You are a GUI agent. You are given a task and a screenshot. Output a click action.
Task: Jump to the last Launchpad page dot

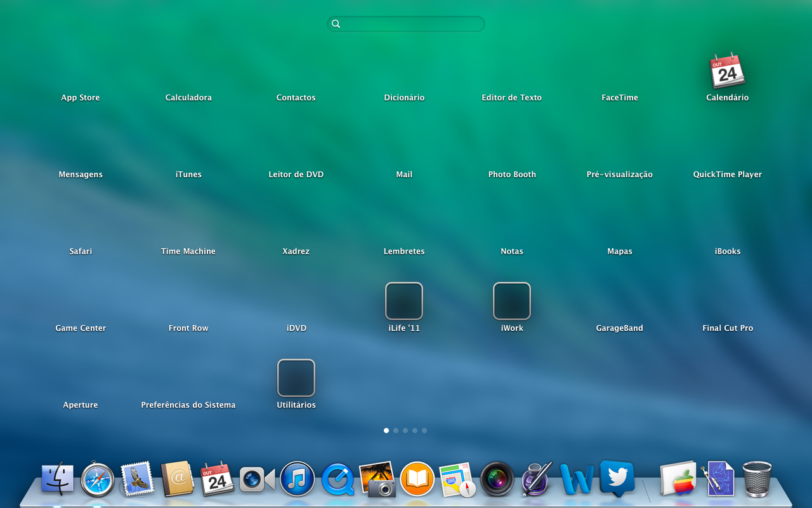click(424, 431)
